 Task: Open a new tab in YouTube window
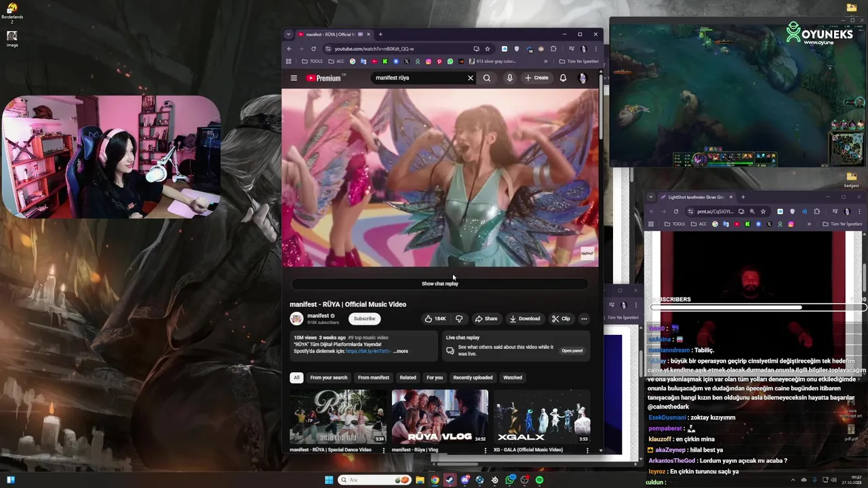[x=380, y=35]
